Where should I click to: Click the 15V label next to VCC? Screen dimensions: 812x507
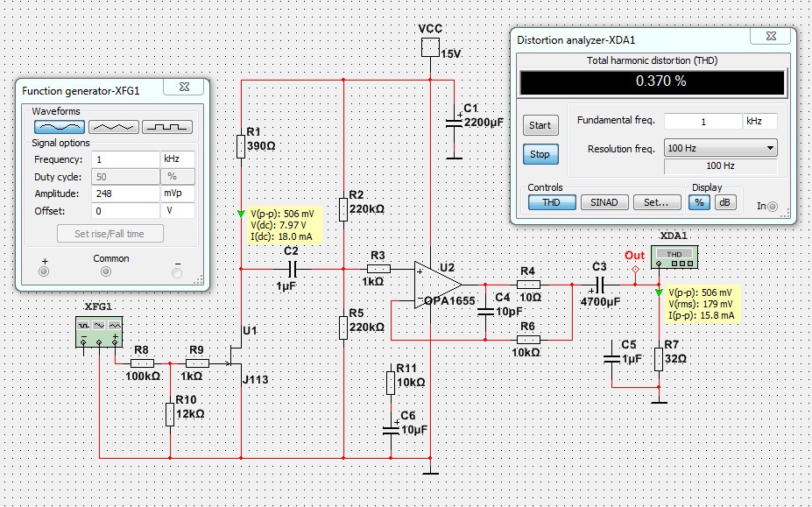[450, 53]
